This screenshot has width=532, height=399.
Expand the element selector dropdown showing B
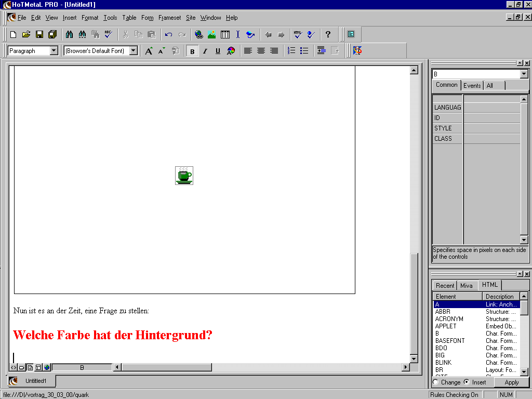[524, 74]
